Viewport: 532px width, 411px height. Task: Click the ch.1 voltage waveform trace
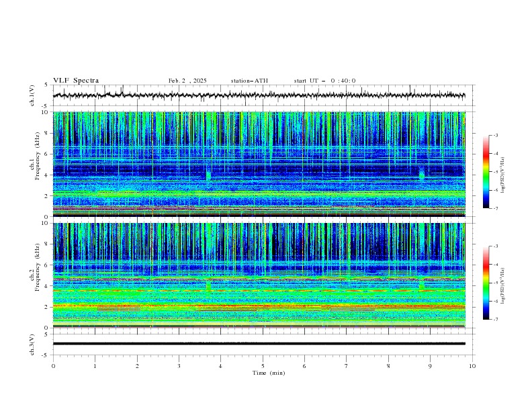(x=259, y=95)
